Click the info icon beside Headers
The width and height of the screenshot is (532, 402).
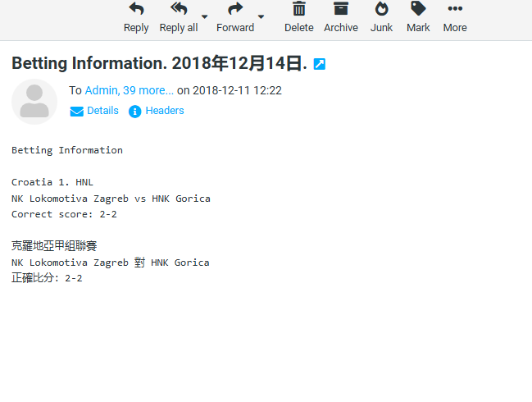135,112
